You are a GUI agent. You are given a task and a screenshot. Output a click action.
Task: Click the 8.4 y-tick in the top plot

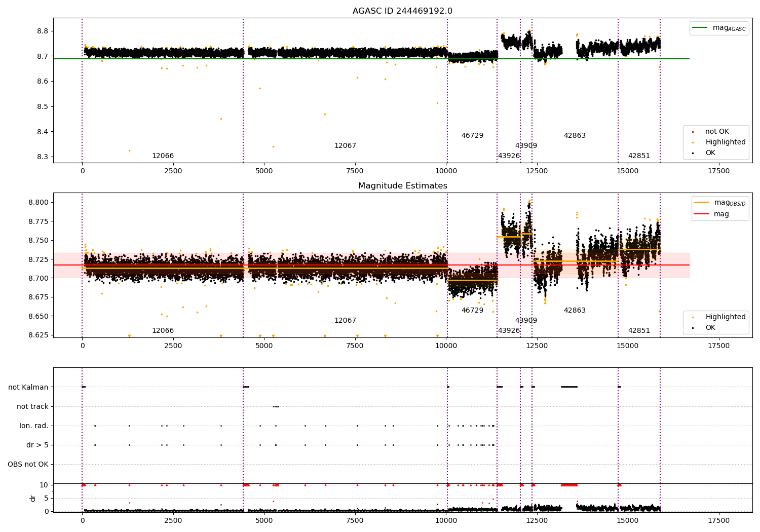coord(43,132)
